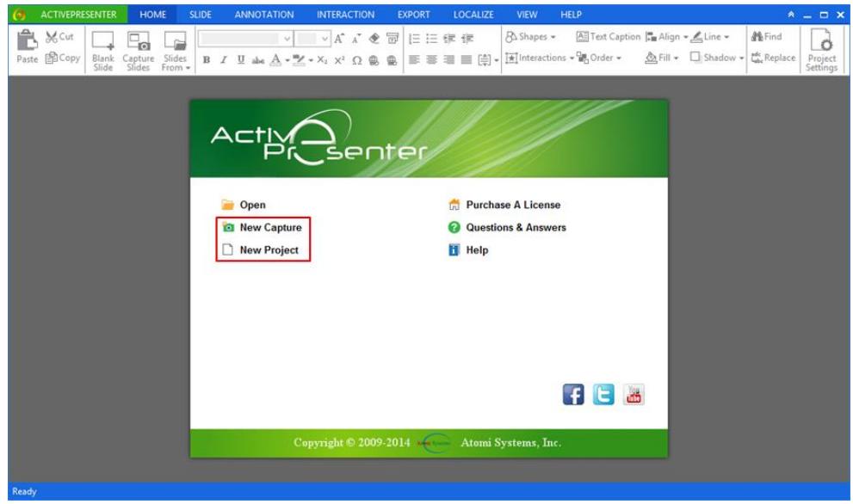Viewport: 853px width, 504px height.
Task: Open the font name combo box
Action: (245, 38)
